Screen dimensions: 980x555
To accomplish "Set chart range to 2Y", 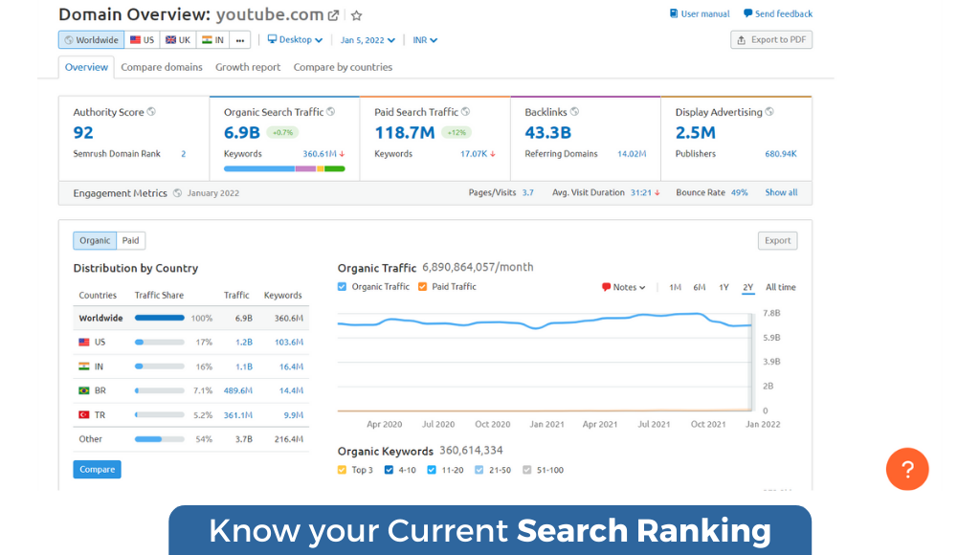I will click(x=748, y=287).
